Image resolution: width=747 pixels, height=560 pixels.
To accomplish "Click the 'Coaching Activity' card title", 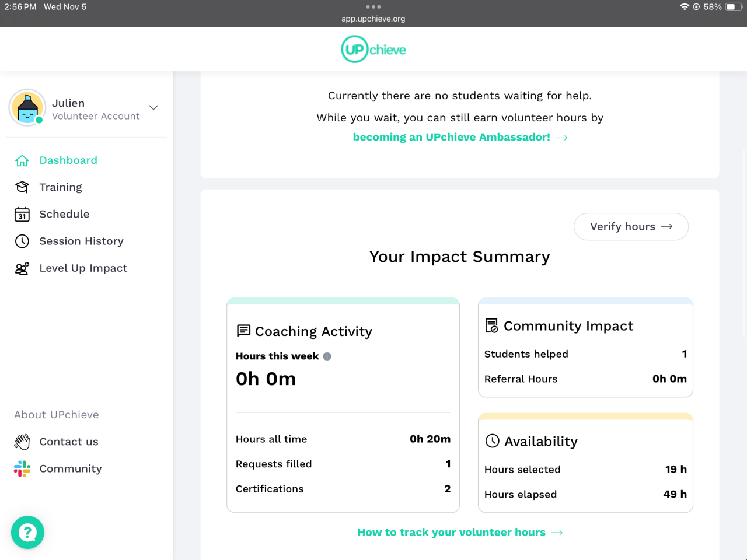I will [x=313, y=331].
